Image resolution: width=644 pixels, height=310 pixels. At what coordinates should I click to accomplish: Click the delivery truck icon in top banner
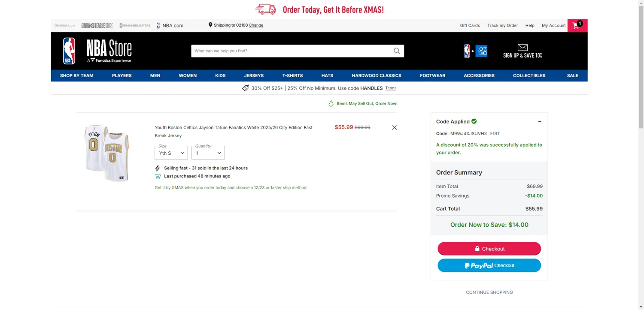[x=265, y=9]
